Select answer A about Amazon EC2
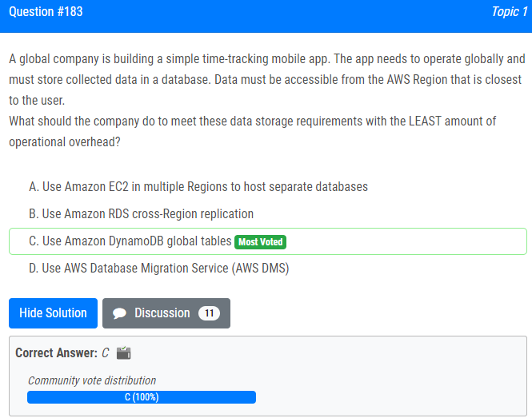The image size is (532, 418). click(198, 187)
